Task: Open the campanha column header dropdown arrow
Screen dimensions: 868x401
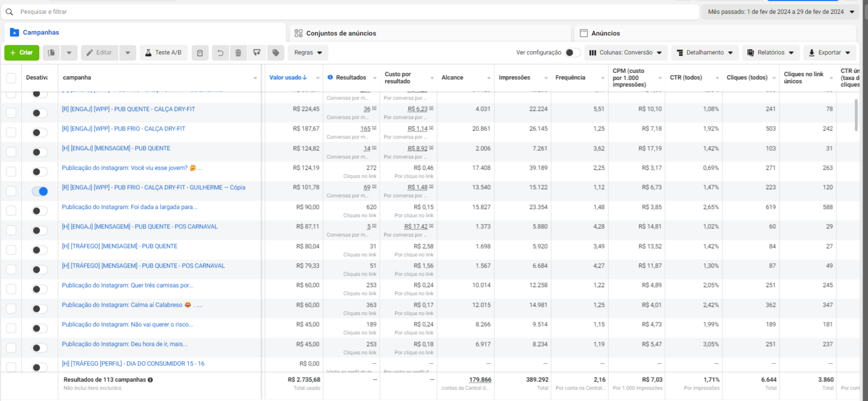Action: pyautogui.click(x=255, y=78)
